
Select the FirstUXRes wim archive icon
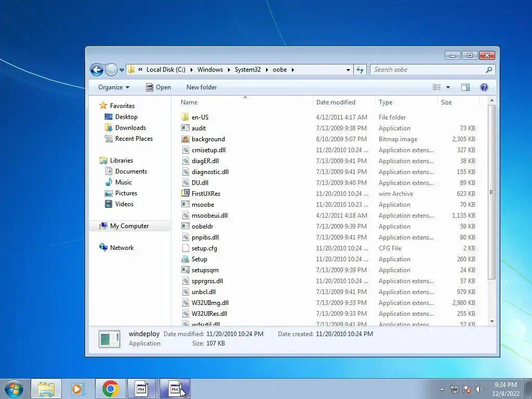coord(185,193)
